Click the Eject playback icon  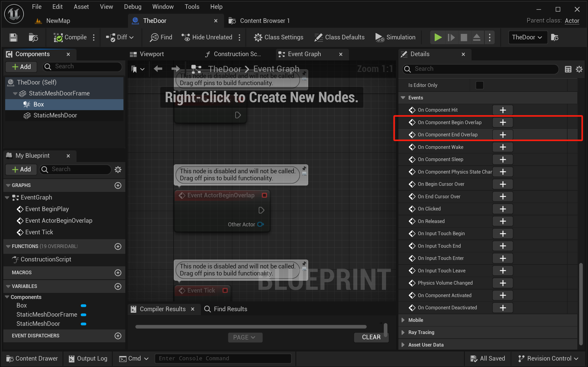pyautogui.click(x=477, y=38)
